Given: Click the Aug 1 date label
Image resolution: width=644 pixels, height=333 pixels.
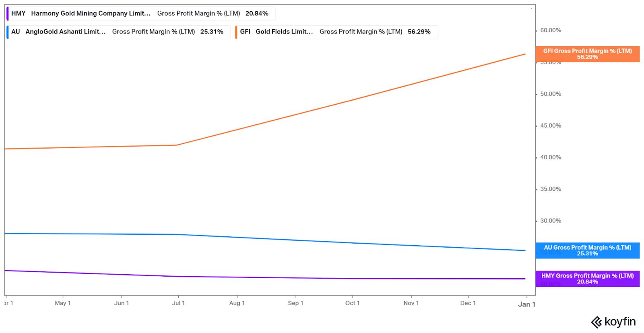Looking at the screenshot, I should point(237,303).
